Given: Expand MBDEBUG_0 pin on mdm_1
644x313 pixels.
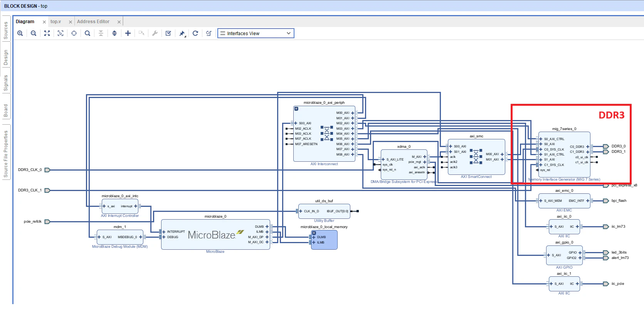Looking at the screenshot, I should click(x=141, y=237).
